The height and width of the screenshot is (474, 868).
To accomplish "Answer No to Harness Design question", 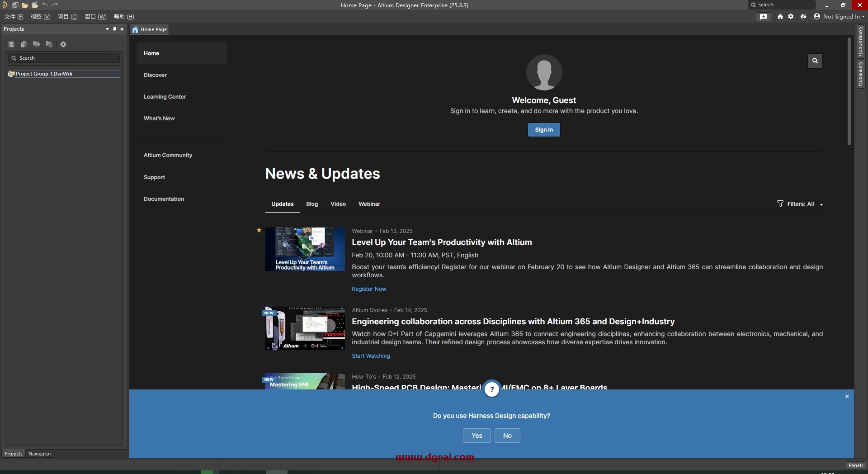I will 507,436.
